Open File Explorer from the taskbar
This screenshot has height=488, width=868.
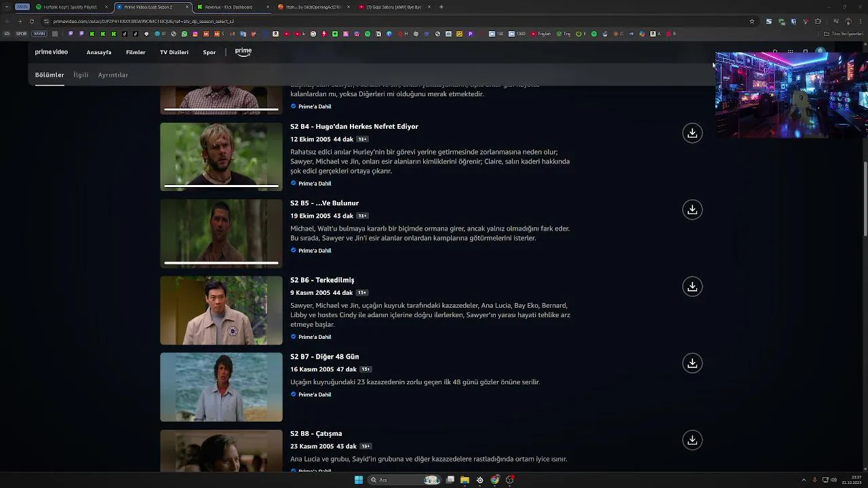click(465, 480)
